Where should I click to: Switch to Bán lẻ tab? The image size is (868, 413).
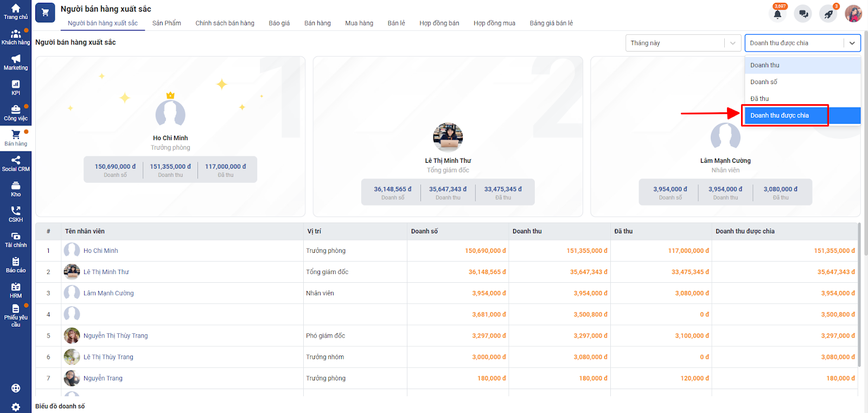pos(396,23)
